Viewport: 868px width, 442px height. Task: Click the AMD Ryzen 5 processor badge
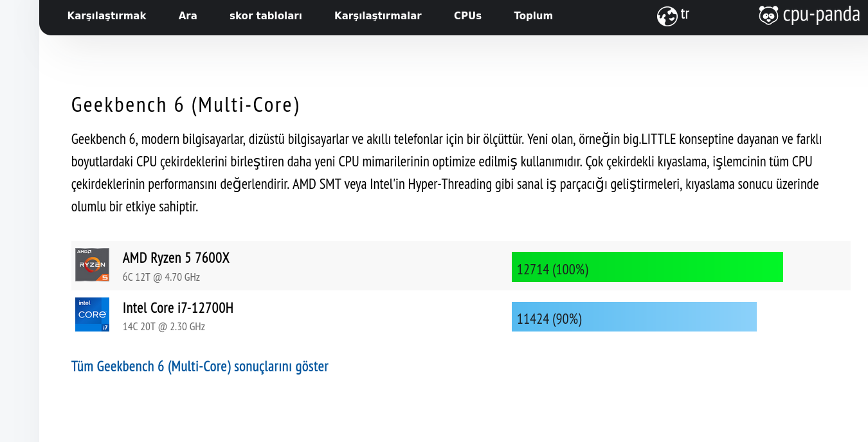pyautogui.click(x=92, y=265)
